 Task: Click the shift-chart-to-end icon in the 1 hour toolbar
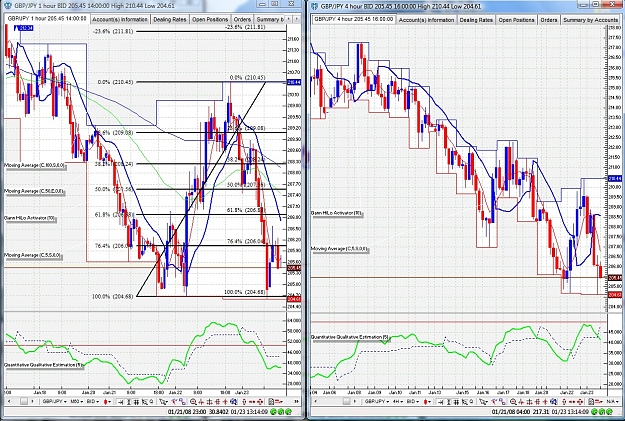[x=120, y=401]
